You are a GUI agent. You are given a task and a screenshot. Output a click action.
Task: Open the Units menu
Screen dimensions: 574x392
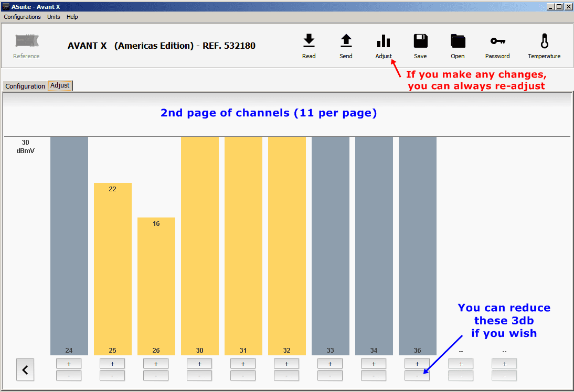click(54, 17)
